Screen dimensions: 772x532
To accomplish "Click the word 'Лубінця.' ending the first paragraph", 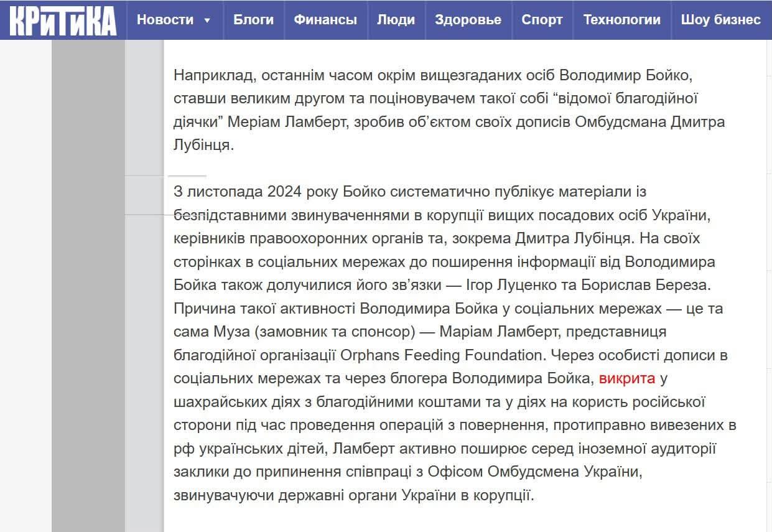I will (204, 146).
